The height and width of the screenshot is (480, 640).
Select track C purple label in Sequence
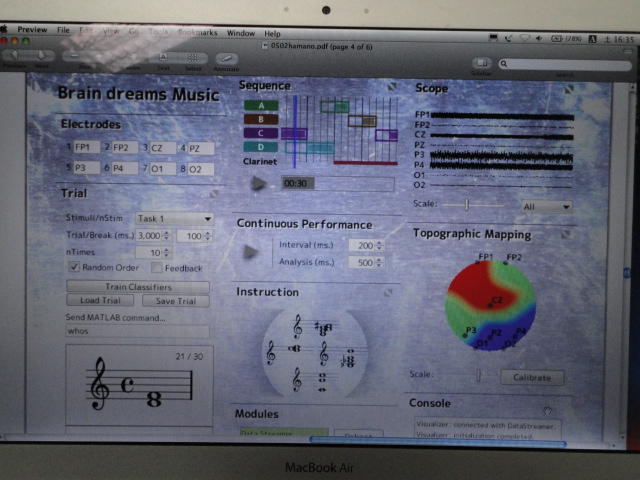click(261, 133)
